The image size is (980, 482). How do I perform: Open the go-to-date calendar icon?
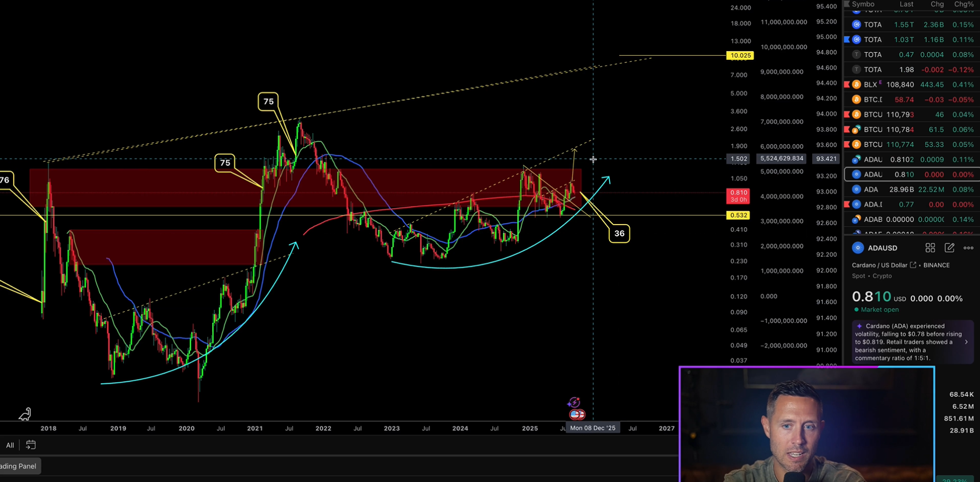[x=31, y=445]
